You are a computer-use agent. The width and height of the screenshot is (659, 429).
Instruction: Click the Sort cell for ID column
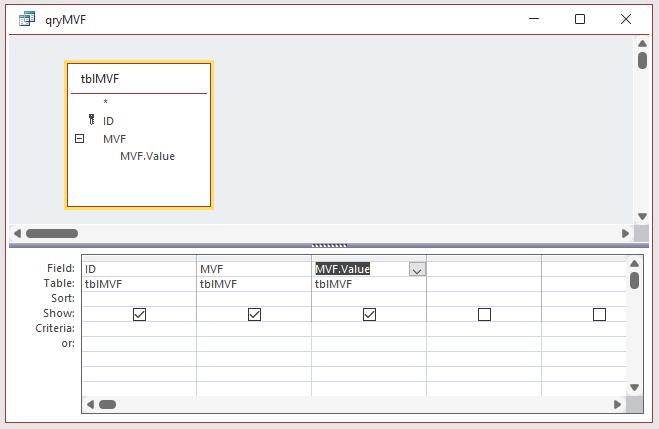[139, 299]
